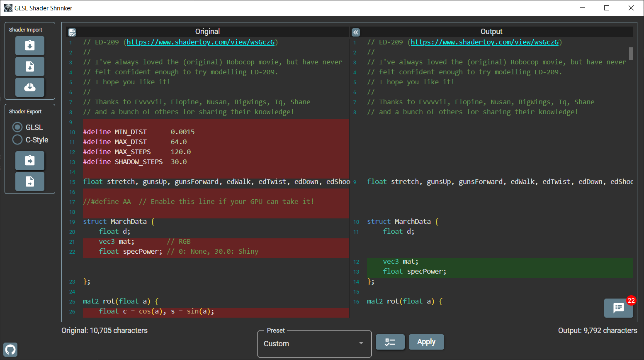Open the hints chat icon with badge 22
Screen dimensions: 644x360
pyautogui.click(x=618, y=308)
